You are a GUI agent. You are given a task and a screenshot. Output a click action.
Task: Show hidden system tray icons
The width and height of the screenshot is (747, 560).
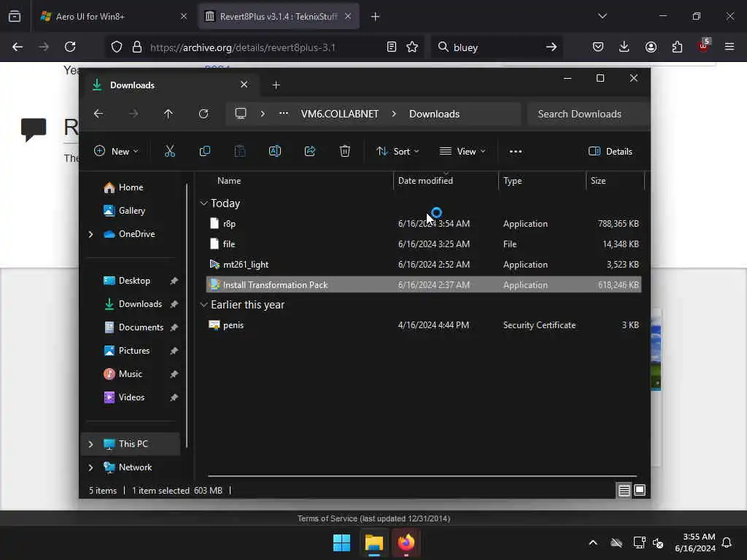593,542
